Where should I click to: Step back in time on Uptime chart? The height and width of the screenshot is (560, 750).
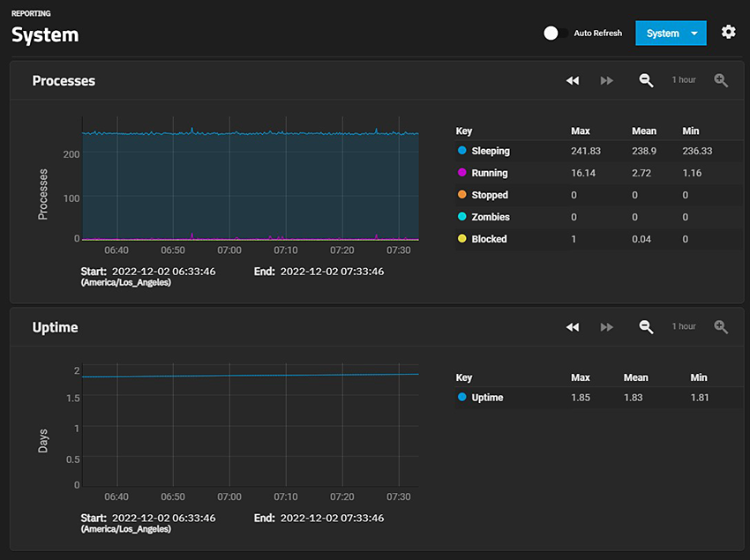(x=573, y=327)
